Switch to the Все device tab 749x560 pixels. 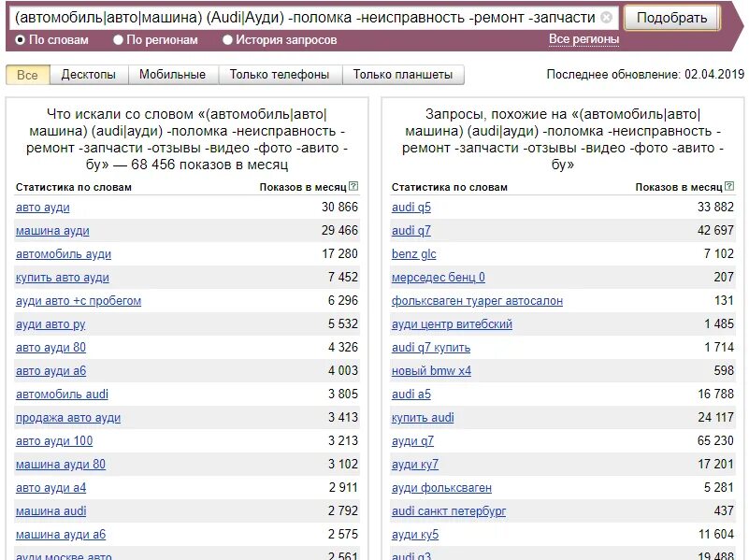coord(27,75)
